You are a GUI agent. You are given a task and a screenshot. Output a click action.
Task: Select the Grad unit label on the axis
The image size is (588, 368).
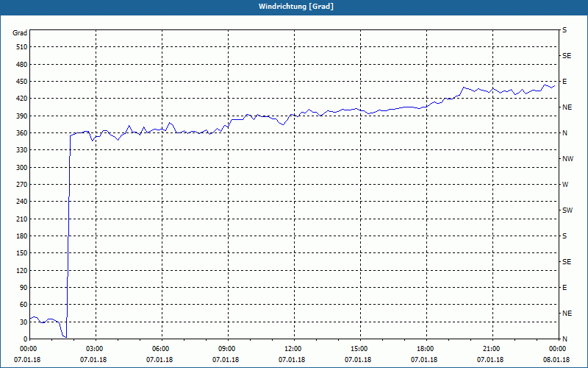(20, 33)
